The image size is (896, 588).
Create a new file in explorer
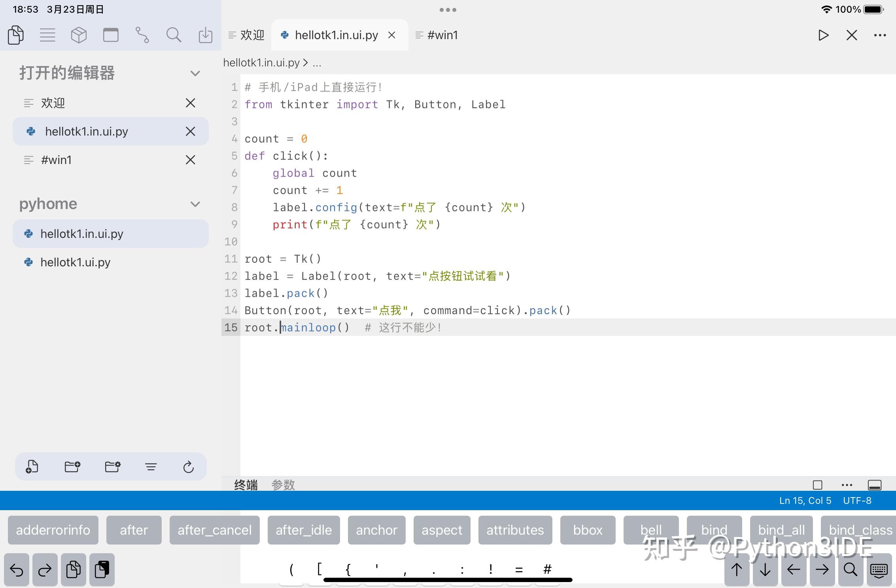32,467
